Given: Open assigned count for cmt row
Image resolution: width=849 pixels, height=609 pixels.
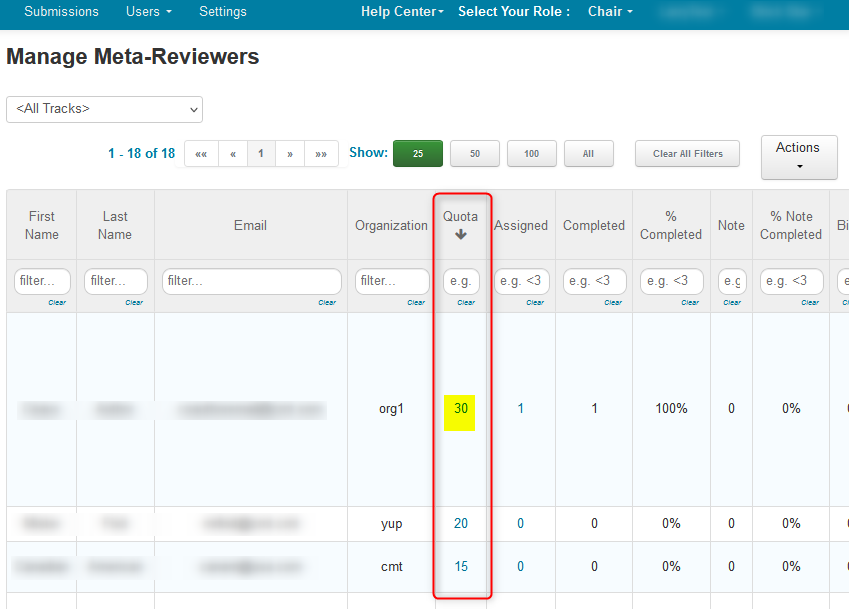Looking at the screenshot, I should pos(520,567).
